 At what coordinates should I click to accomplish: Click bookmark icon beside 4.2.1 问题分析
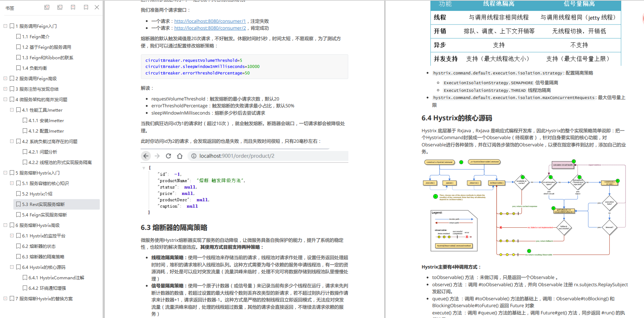[x=25, y=152]
